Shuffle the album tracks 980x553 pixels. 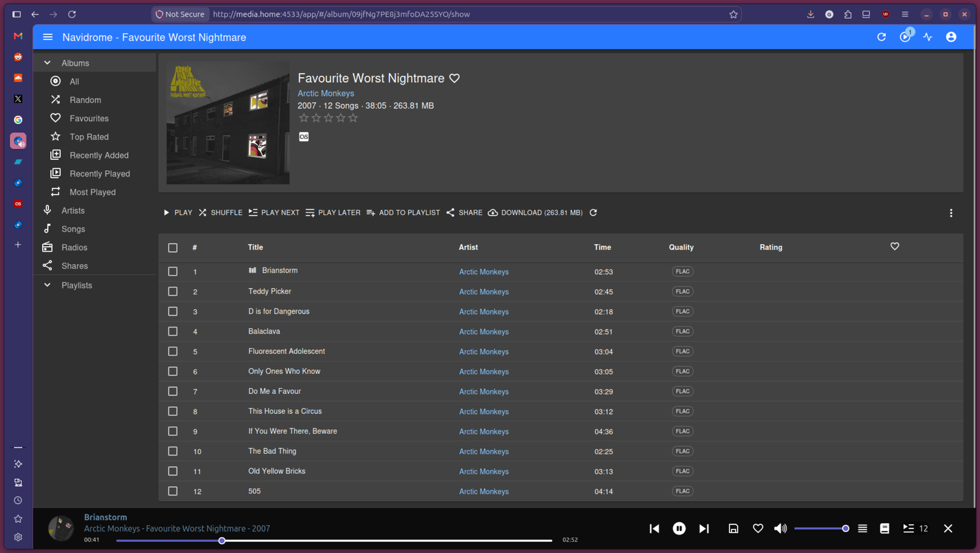click(221, 213)
